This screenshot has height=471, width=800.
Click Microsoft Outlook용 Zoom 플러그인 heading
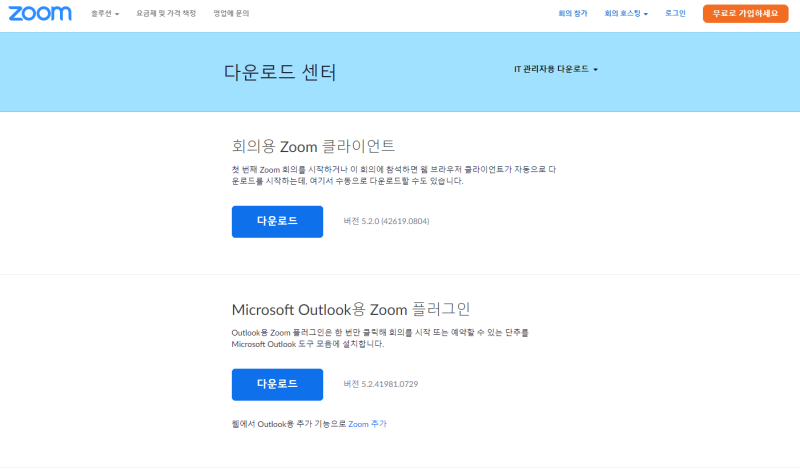click(x=351, y=309)
